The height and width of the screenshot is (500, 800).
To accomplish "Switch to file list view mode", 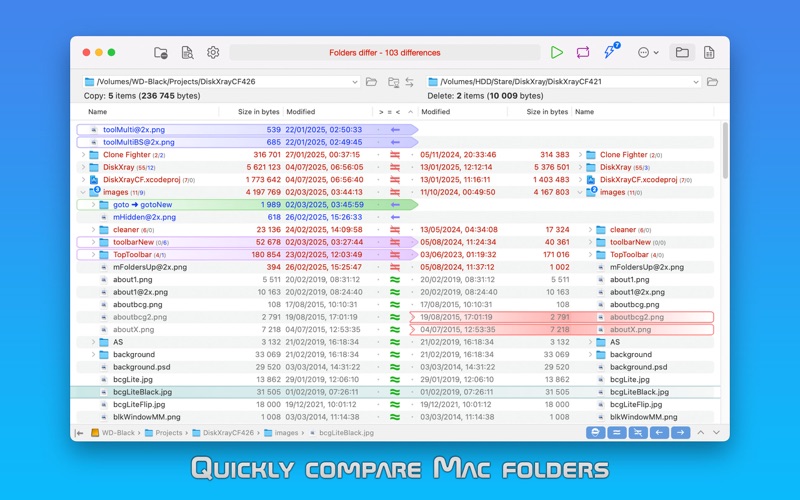I will click(x=709, y=53).
